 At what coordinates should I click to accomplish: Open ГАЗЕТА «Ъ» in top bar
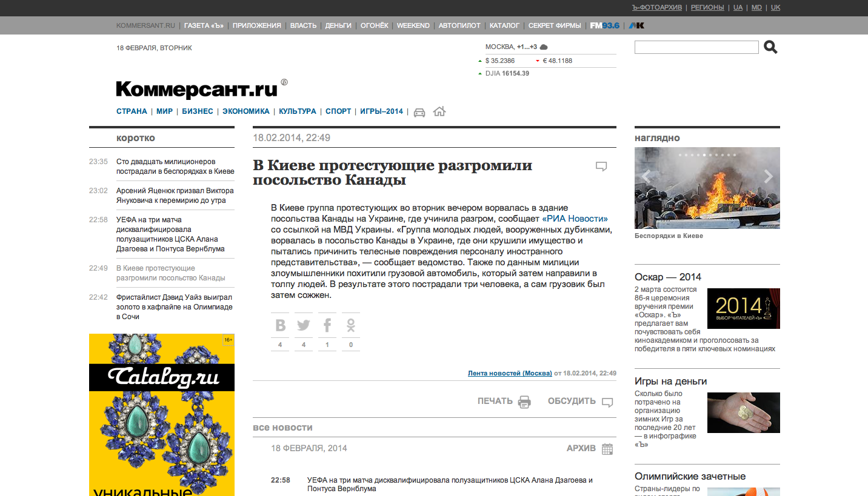[204, 25]
